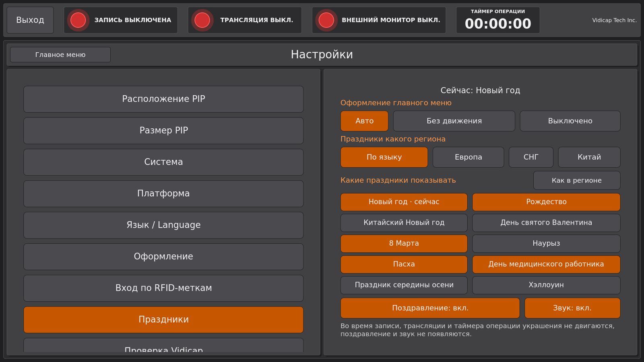Open the Язык / Language section
This screenshot has width=644, height=362.
tap(163, 225)
